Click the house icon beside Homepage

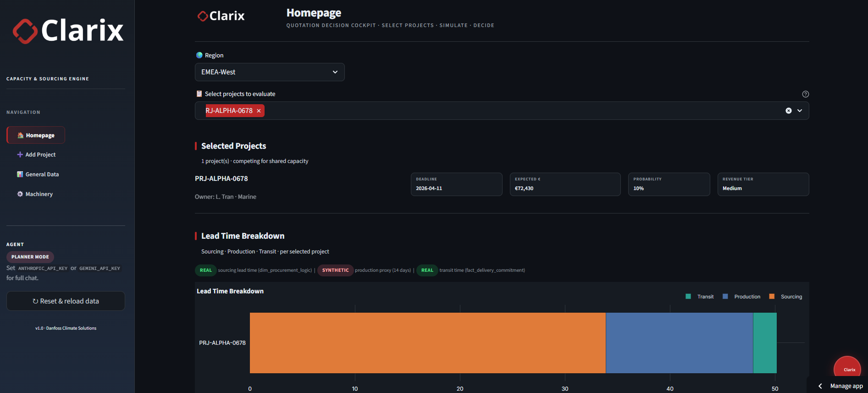[x=20, y=135]
